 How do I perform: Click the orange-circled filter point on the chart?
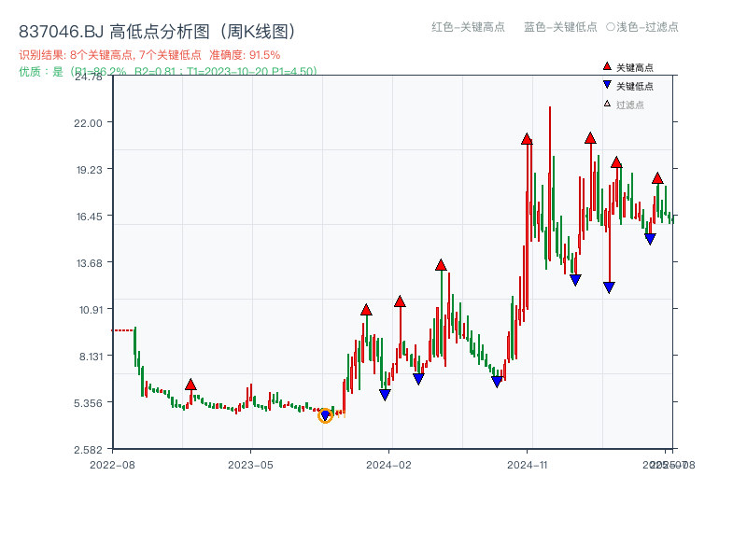click(x=327, y=413)
